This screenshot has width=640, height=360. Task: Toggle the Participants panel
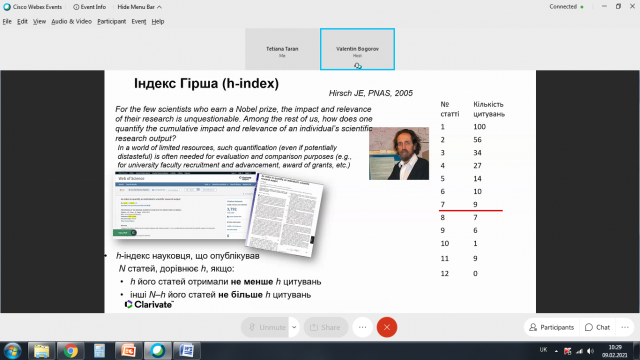click(551, 327)
